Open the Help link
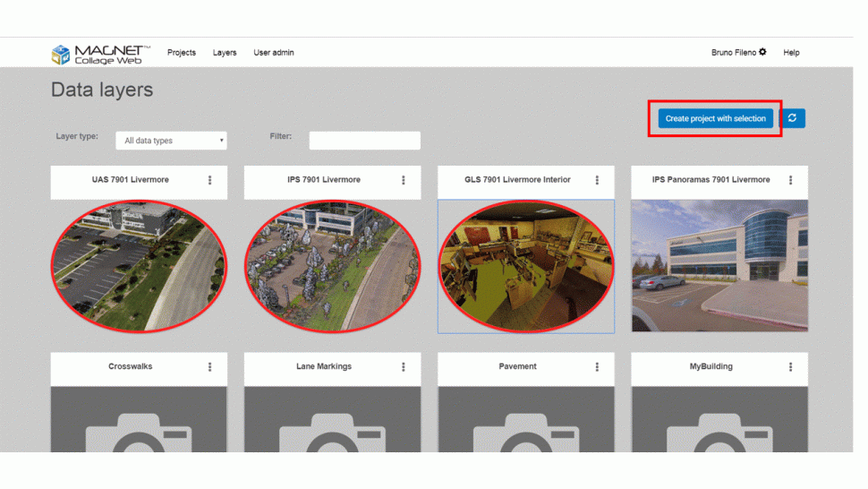This screenshot has width=868, height=489. [791, 53]
